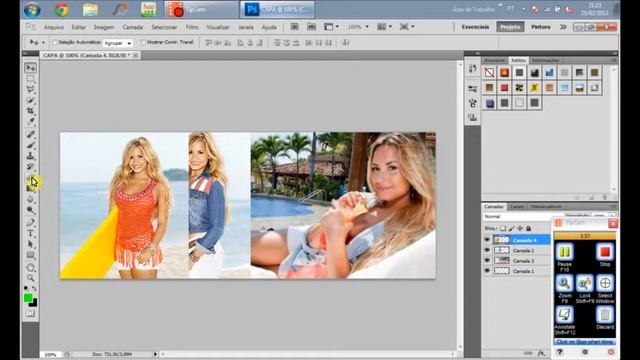The height and width of the screenshot is (360, 640).
Task: Click 'Click on Stop when done' link
Action: pyautogui.click(x=585, y=342)
